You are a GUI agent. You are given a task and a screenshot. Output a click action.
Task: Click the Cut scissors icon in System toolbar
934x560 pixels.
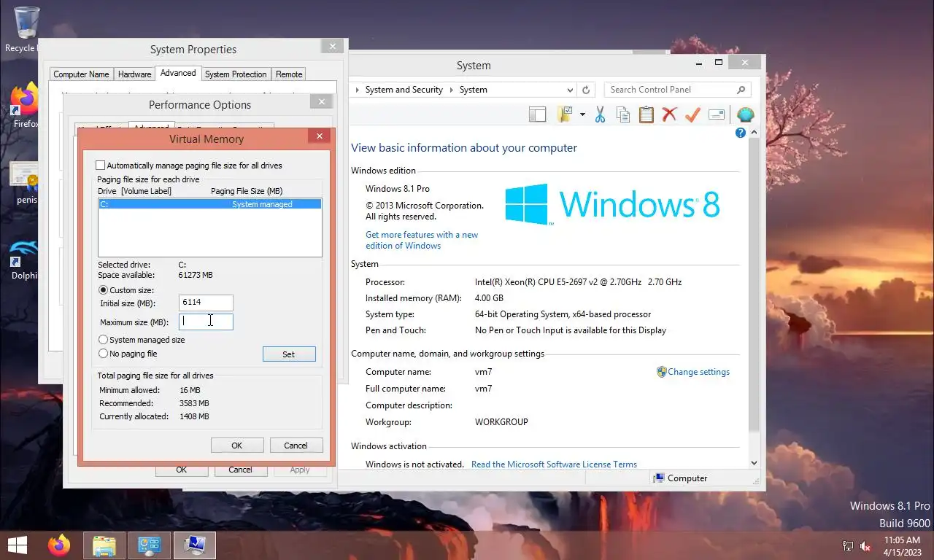point(600,114)
